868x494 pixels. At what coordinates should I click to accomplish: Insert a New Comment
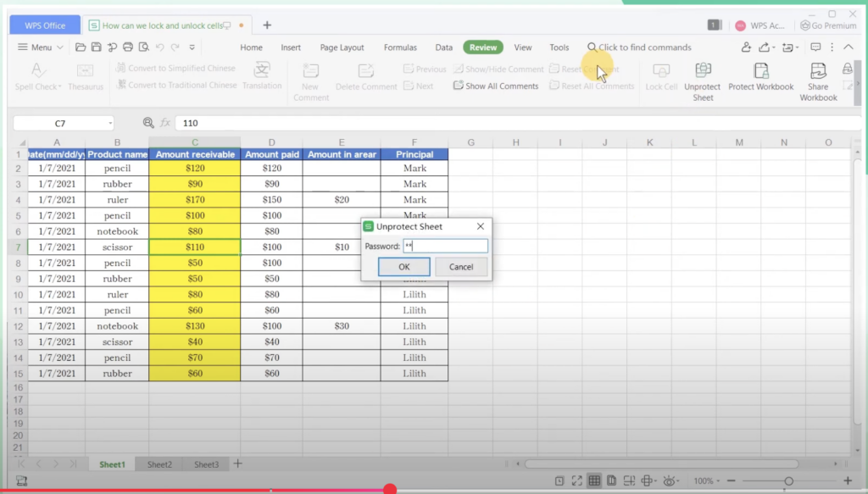310,80
